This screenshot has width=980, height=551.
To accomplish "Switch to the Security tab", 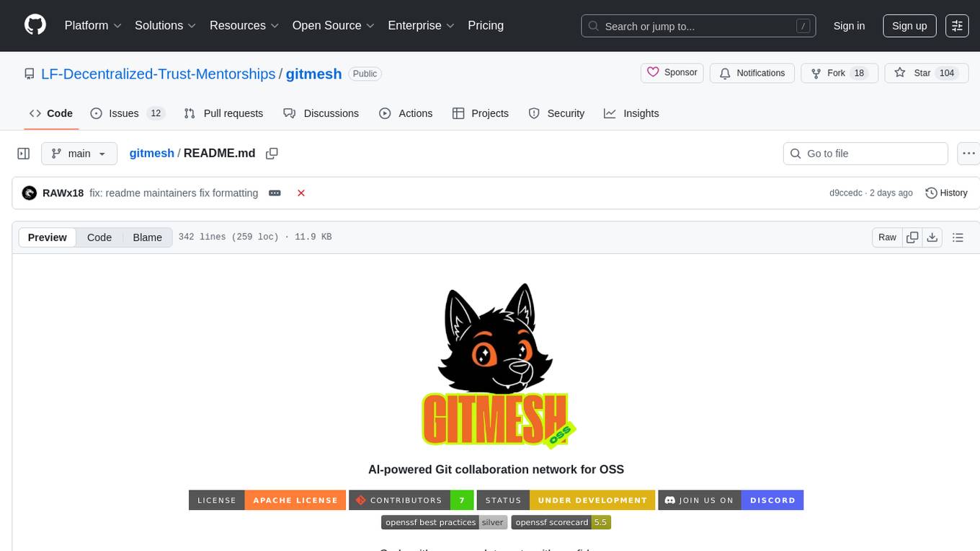I will (x=556, y=113).
